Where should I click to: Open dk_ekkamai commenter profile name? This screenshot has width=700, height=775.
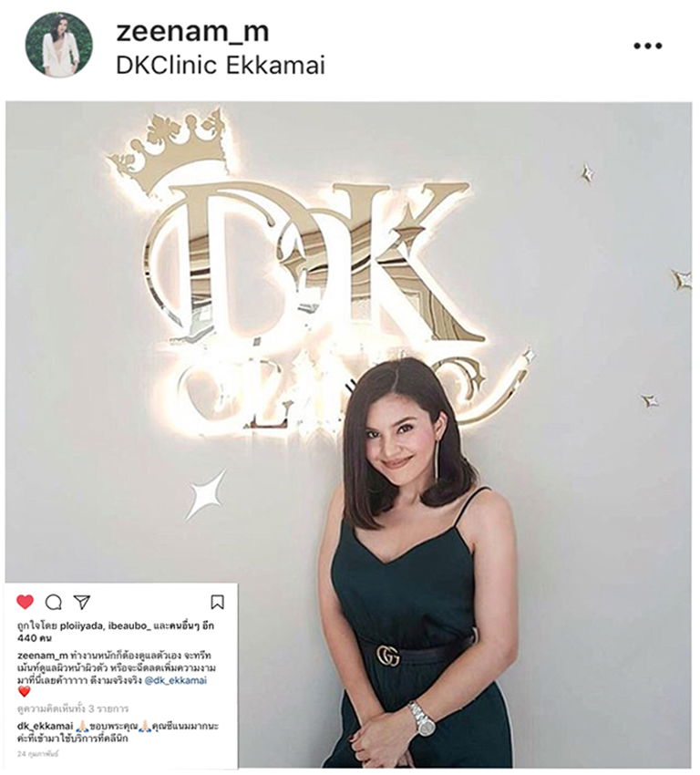[45, 726]
